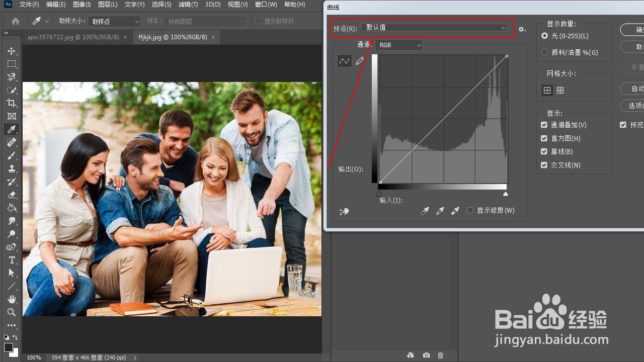Select the Move tool
This screenshot has width=644, height=362.
click(11, 51)
